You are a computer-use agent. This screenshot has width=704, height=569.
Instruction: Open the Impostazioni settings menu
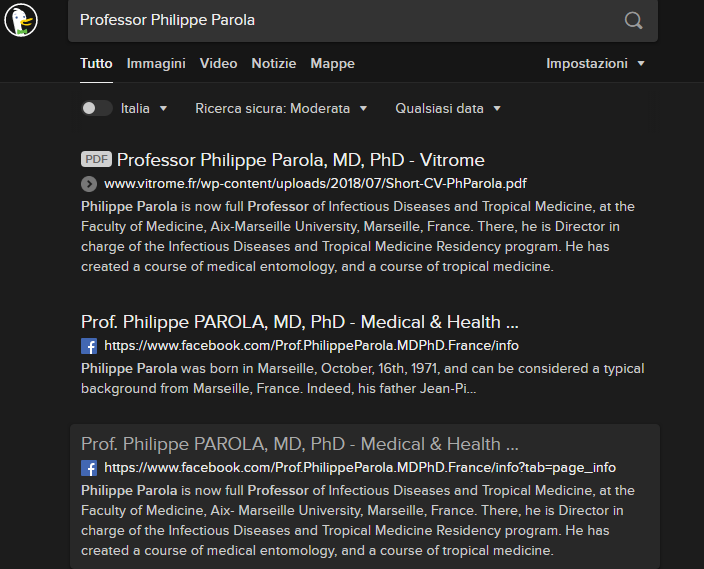pos(595,63)
